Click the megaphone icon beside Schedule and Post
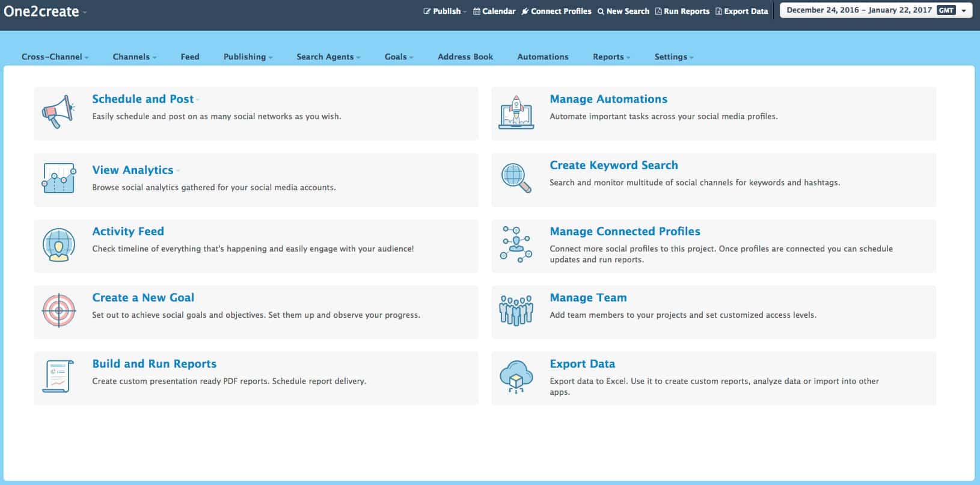This screenshot has width=980, height=485. tap(58, 112)
